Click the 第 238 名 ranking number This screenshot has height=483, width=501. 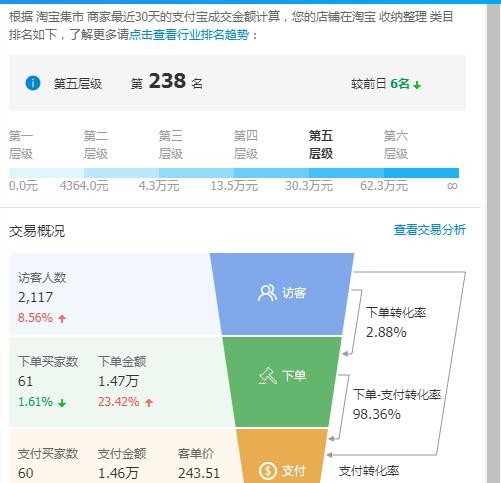tap(167, 81)
